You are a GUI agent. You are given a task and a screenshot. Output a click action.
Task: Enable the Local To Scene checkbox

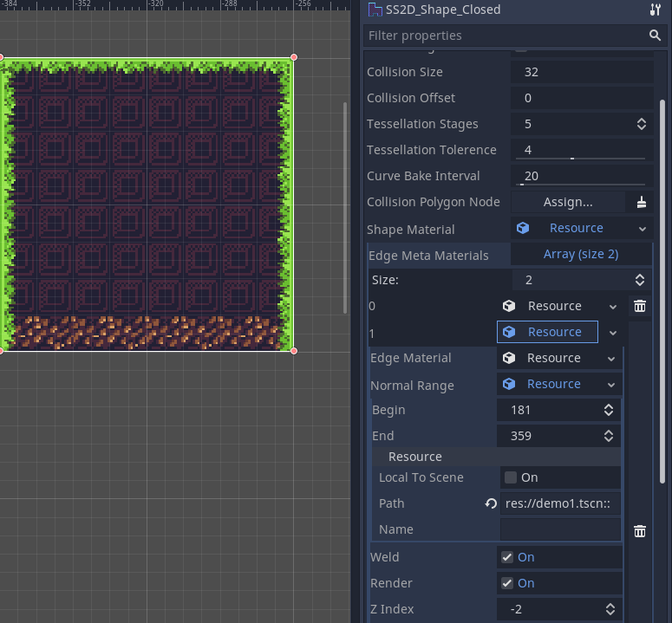[511, 477]
